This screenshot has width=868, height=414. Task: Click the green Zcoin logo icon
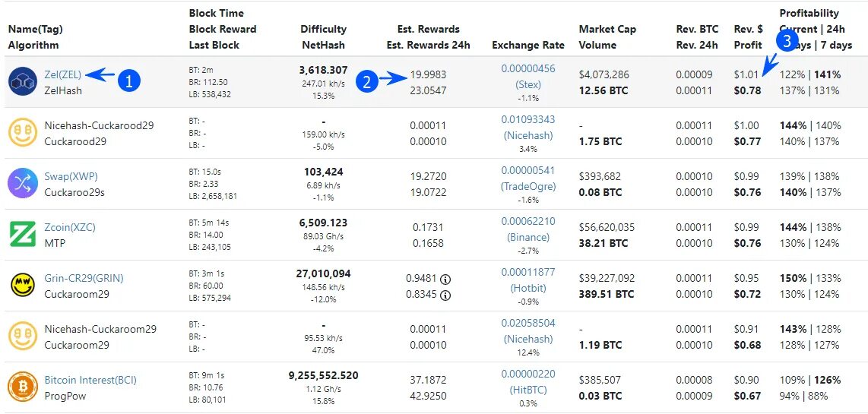coord(23,235)
